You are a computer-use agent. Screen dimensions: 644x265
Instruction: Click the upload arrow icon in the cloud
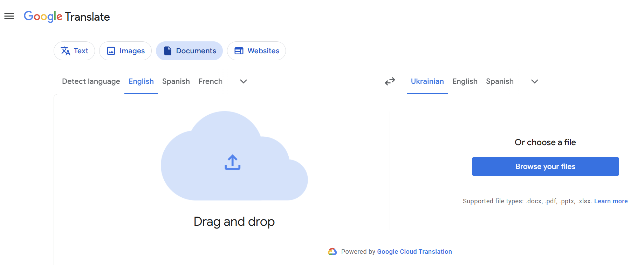[233, 162]
